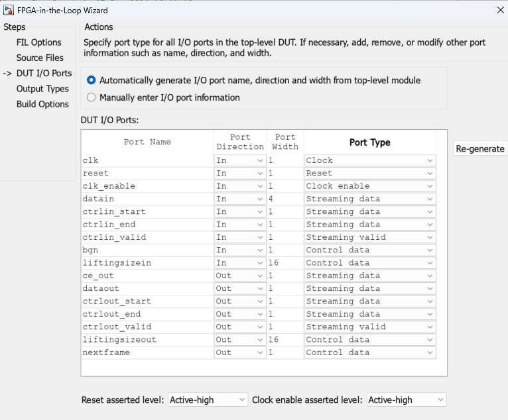Image resolution: width=508 pixels, height=420 pixels.
Task: Click the Port Type column header
Action: 369,142
